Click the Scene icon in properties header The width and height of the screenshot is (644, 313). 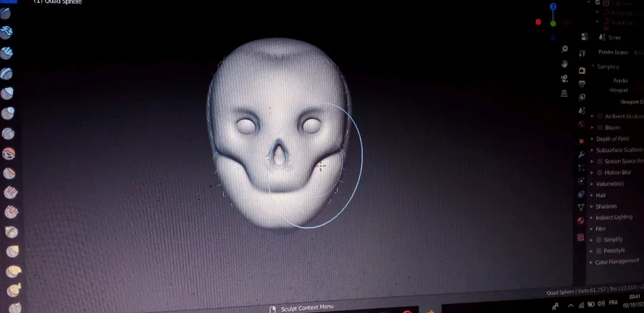click(x=602, y=37)
